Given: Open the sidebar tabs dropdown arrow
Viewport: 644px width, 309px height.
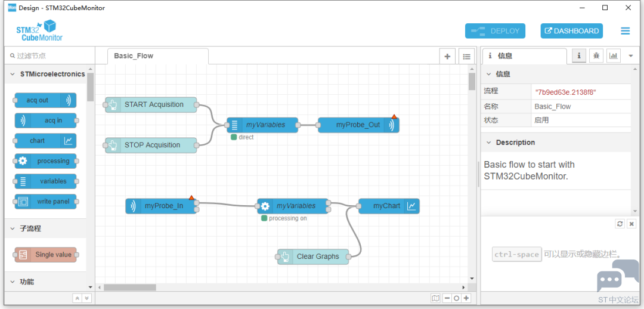Looking at the screenshot, I should [x=631, y=56].
